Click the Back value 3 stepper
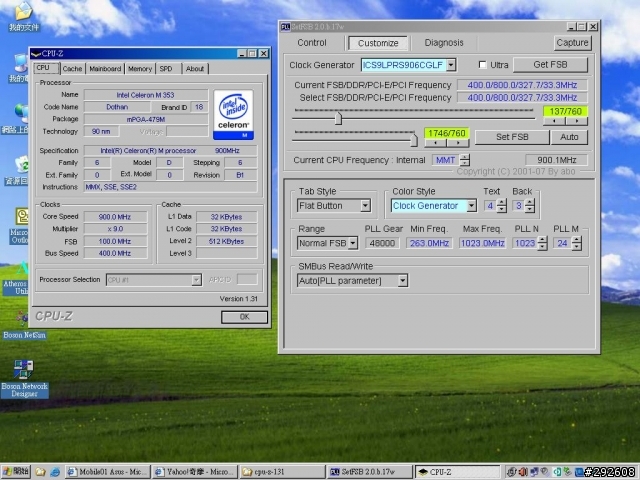This screenshot has height=480, width=640. (529, 205)
